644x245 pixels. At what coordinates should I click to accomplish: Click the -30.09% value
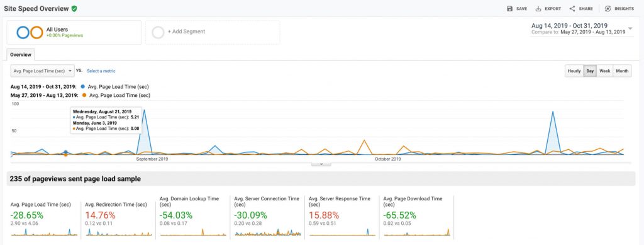(x=251, y=215)
